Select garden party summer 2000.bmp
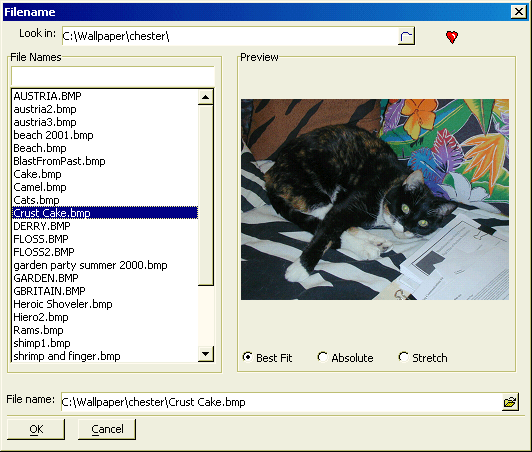This screenshot has width=532, height=452. (x=105, y=265)
